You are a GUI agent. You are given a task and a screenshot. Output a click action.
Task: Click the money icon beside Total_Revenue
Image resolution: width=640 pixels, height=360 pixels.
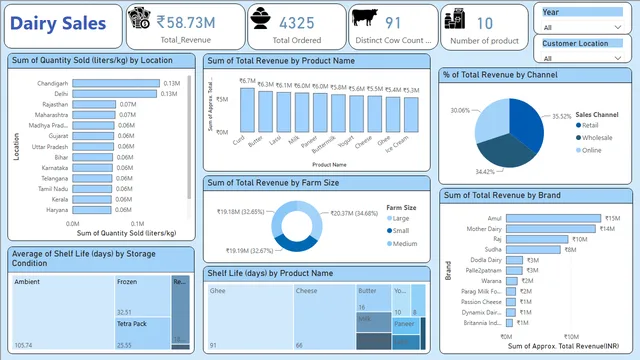pyautogui.click(x=139, y=18)
